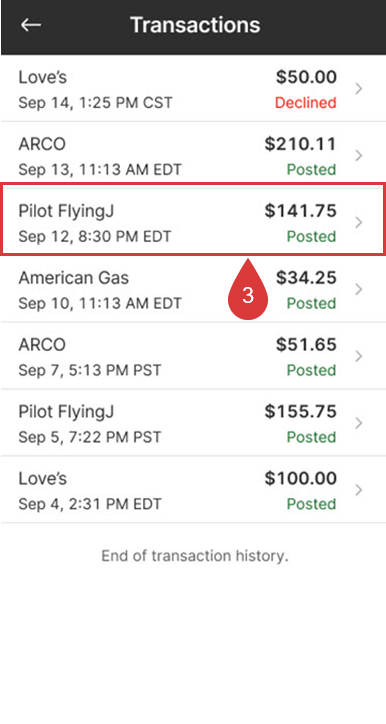Select the Love's Sep 14 transaction
The image size is (386, 724).
tap(193, 89)
